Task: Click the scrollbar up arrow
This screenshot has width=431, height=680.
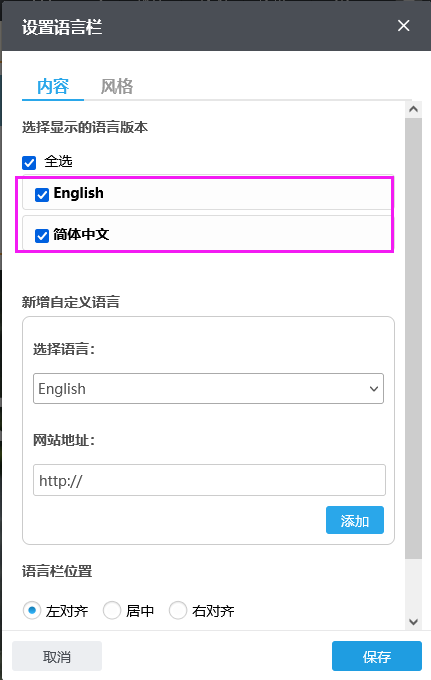Action: point(413,109)
